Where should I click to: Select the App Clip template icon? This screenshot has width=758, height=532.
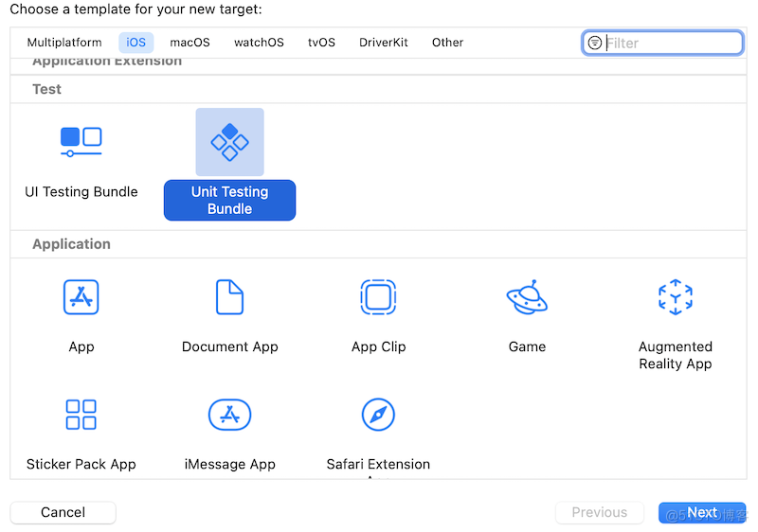coord(378,297)
